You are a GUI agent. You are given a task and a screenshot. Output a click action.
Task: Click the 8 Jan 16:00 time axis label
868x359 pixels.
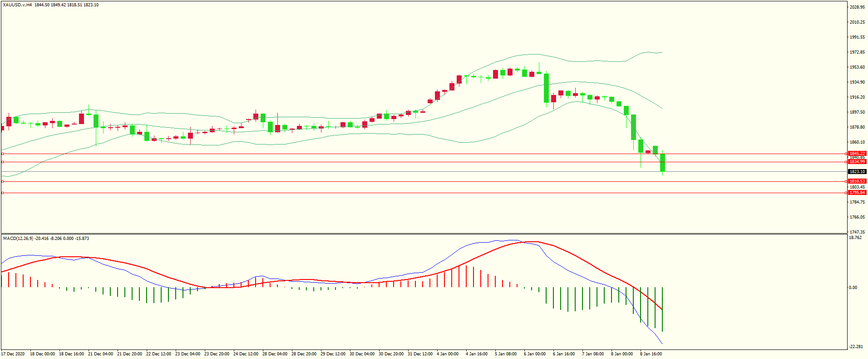pyautogui.click(x=651, y=354)
